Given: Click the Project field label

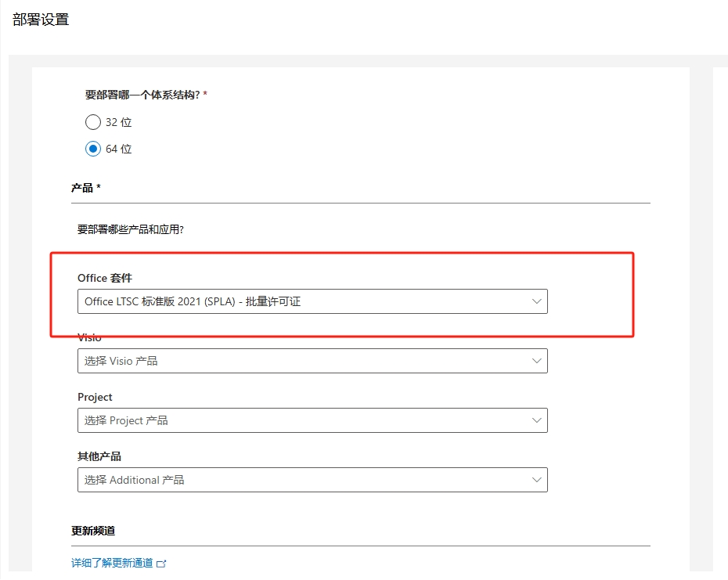Looking at the screenshot, I should click(95, 397).
